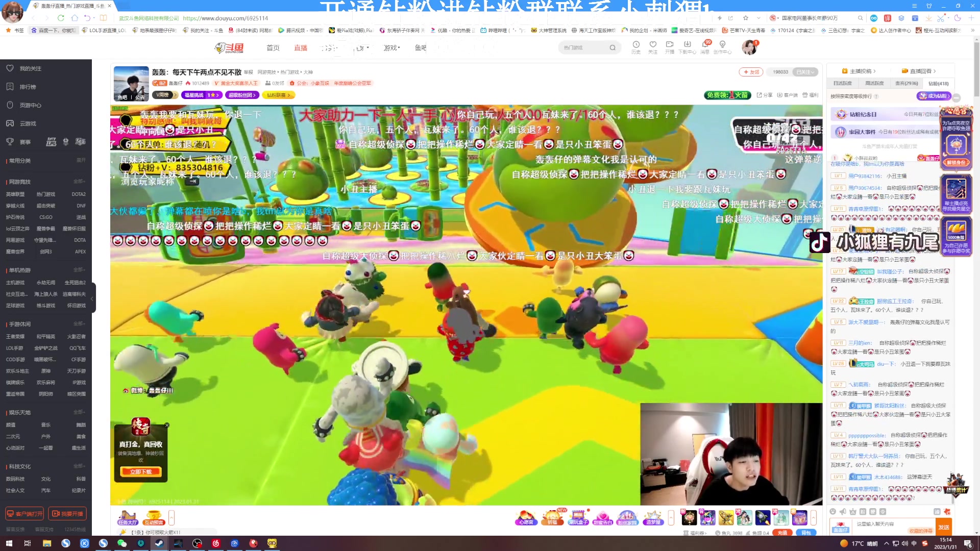Show all 单机热游 categories
This screenshot has width=980, height=551.
[79, 270]
